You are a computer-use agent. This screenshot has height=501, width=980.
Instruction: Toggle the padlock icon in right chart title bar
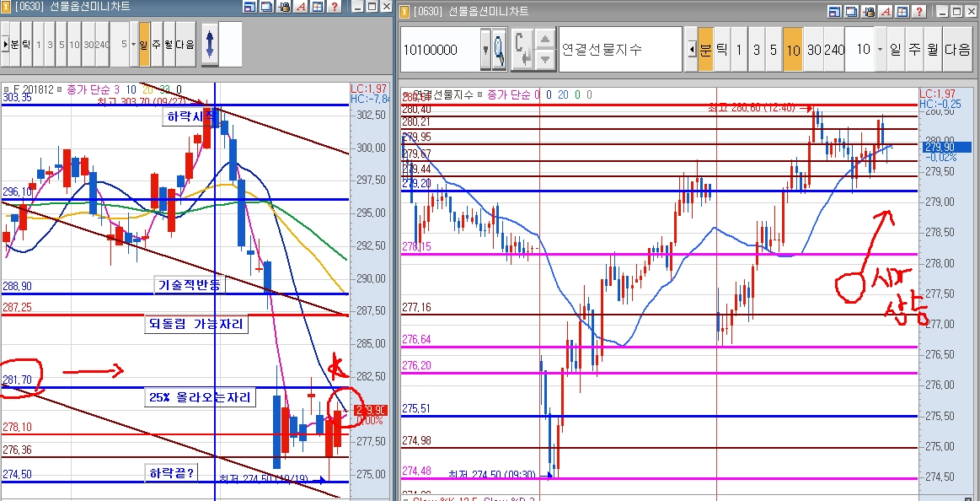point(869,11)
